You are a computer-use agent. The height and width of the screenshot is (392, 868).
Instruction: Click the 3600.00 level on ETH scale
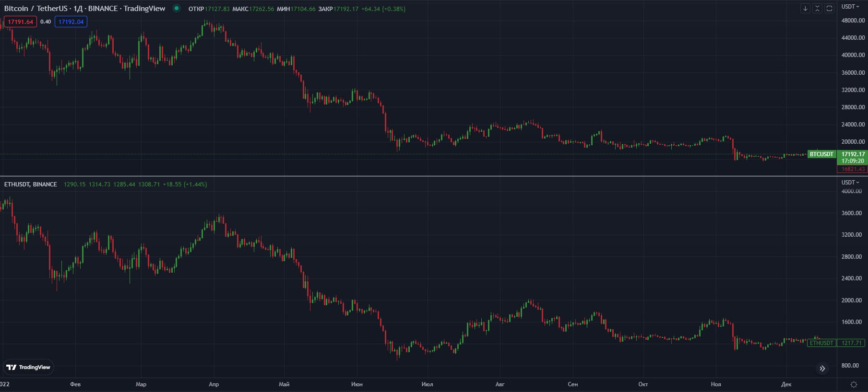coord(852,213)
